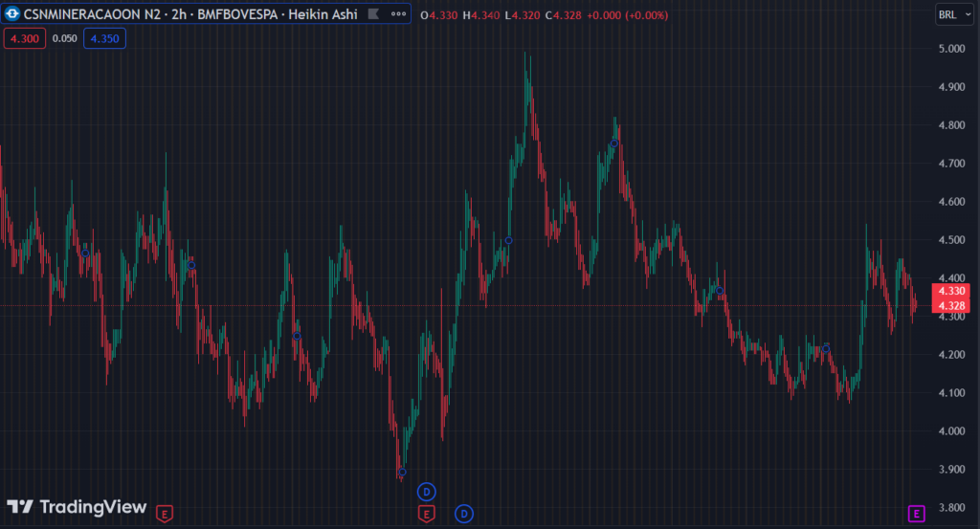Click the red E marker beneath blue D

tap(426, 514)
